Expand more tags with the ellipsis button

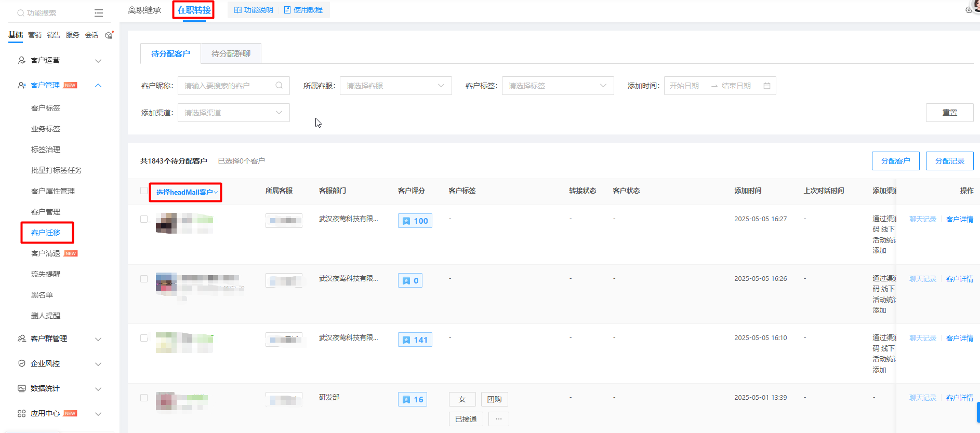pos(499,419)
